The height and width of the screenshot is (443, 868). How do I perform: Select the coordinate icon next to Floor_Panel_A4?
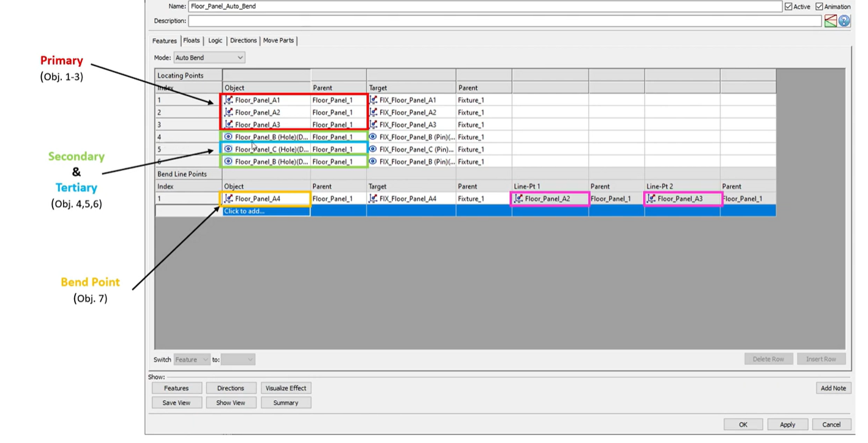click(x=228, y=198)
